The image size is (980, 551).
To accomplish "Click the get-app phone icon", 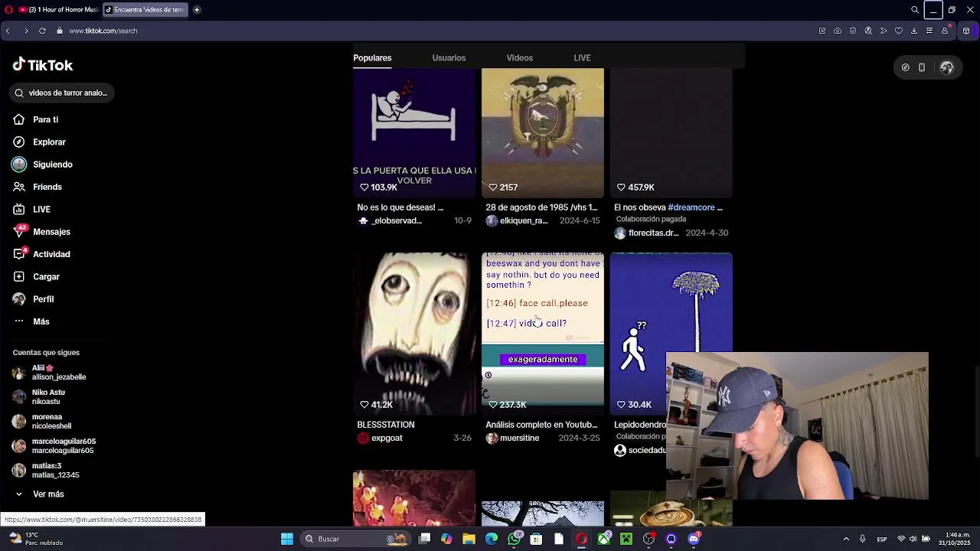I will coord(922,67).
